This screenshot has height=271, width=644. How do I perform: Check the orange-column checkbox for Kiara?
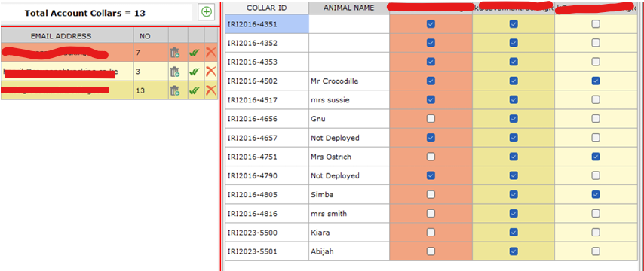431,233
